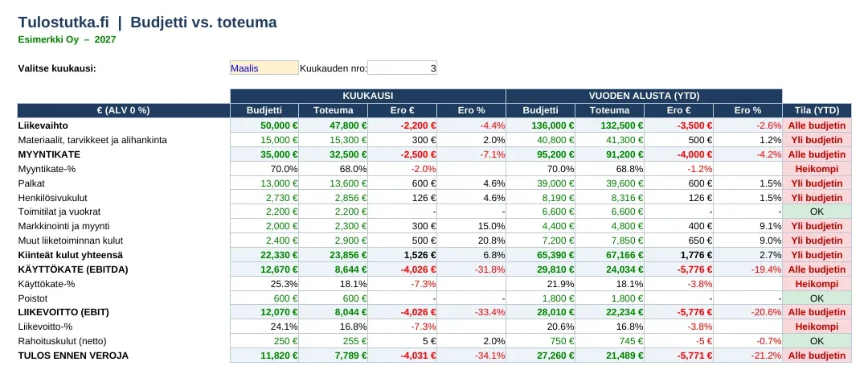The width and height of the screenshot is (868, 370).
Task: Click Muut liiketoiminnan kulut Ero % 20.8%
Action: click(471, 240)
